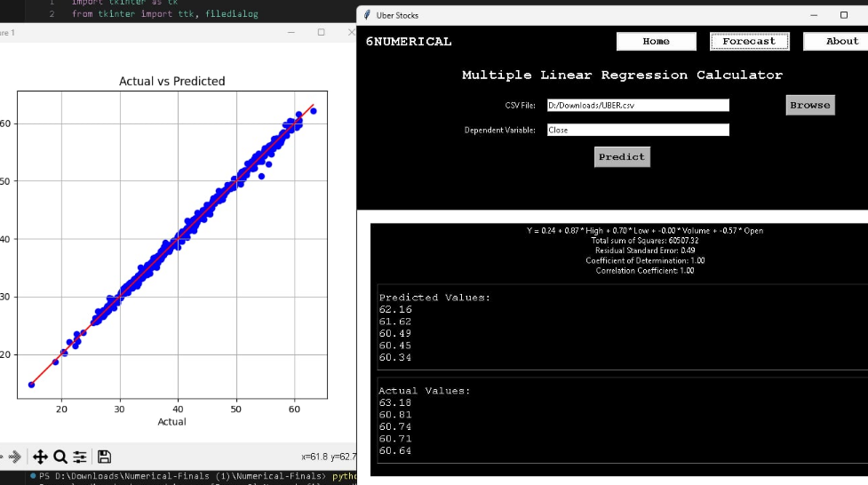Click the CSV File path field
Screen dimensions: 868x485
637,105
